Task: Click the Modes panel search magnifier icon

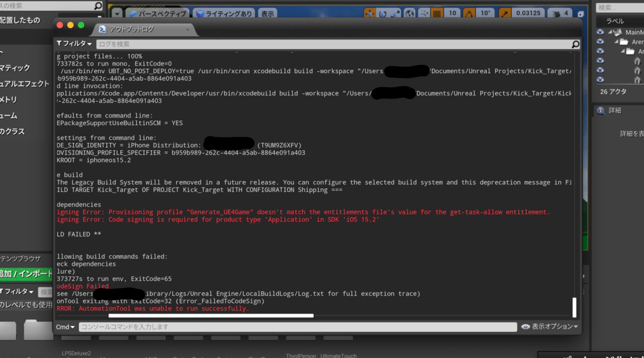Action: coord(98,6)
